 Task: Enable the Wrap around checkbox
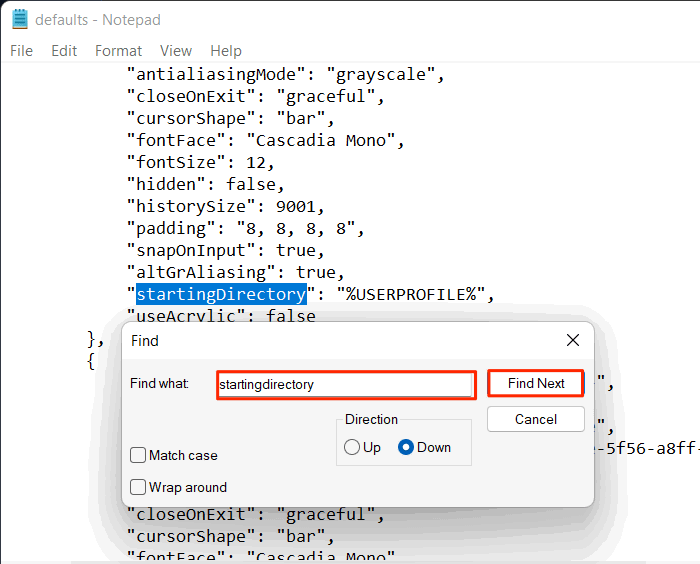(x=138, y=487)
